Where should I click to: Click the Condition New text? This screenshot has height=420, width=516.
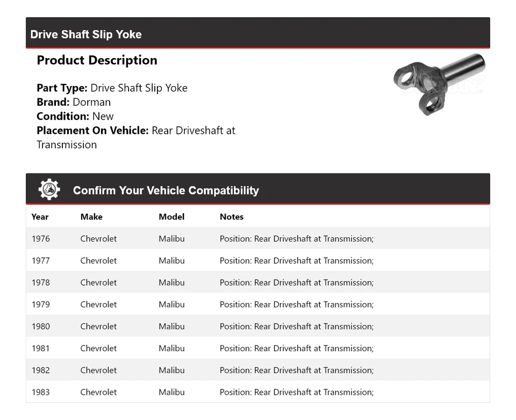(x=75, y=116)
